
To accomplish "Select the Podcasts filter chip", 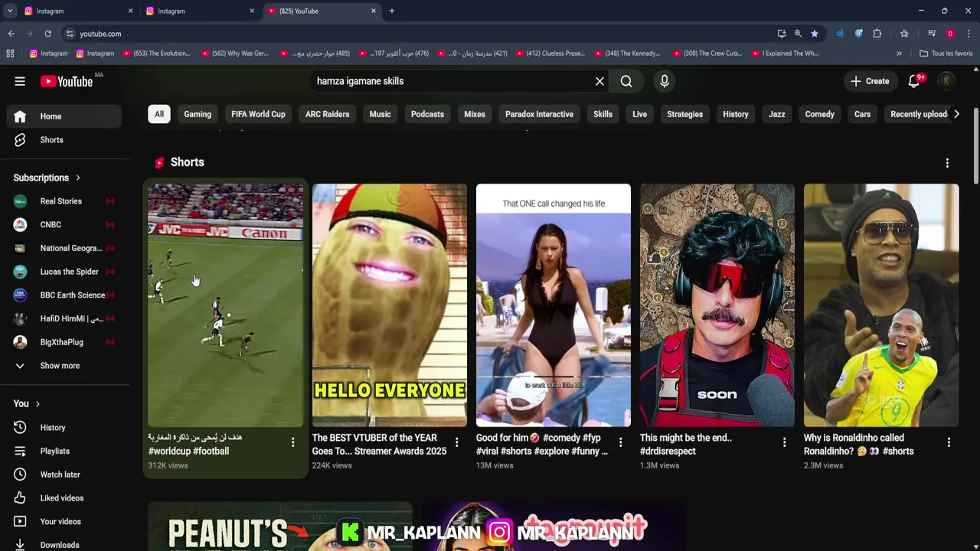I will (x=427, y=114).
